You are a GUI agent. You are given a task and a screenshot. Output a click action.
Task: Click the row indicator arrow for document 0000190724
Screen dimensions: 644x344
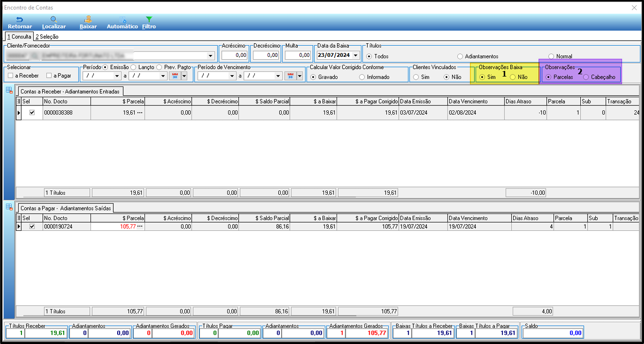pos(19,226)
